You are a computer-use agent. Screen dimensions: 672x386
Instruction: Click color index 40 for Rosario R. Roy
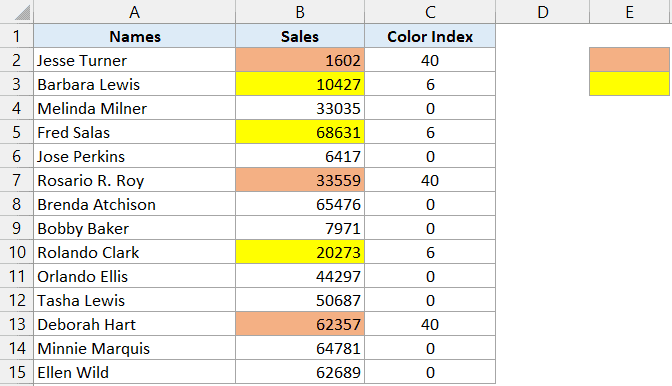430,180
